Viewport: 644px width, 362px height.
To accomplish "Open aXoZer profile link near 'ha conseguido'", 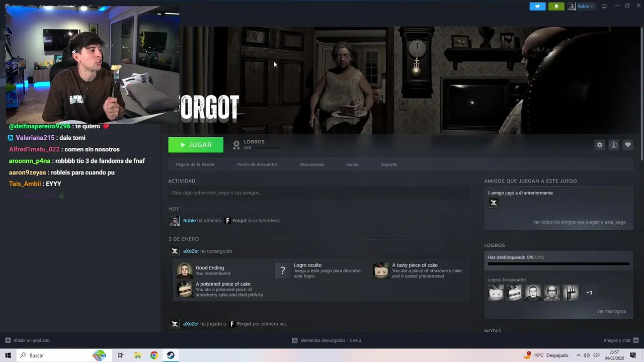I will pyautogui.click(x=191, y=251).
